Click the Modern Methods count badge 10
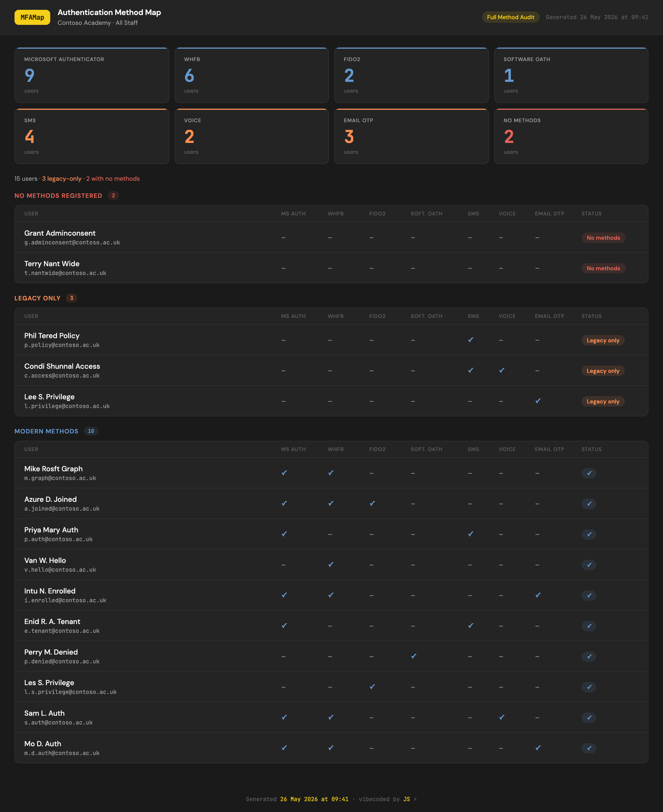 point(91,431)
